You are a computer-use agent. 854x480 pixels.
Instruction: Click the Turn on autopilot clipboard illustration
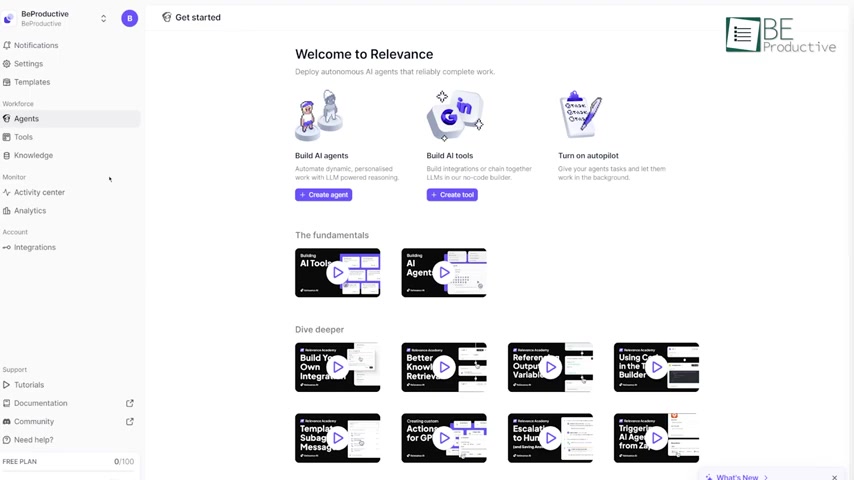click(581, 114)
